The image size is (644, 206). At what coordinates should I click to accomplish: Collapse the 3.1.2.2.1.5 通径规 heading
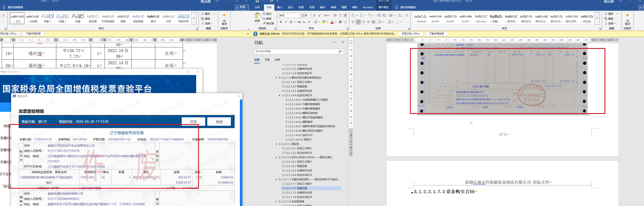pos(276,144)
